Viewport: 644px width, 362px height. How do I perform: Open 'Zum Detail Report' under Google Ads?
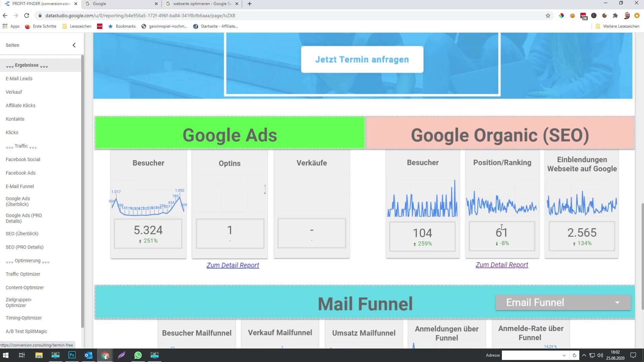[x=232, y=265]
